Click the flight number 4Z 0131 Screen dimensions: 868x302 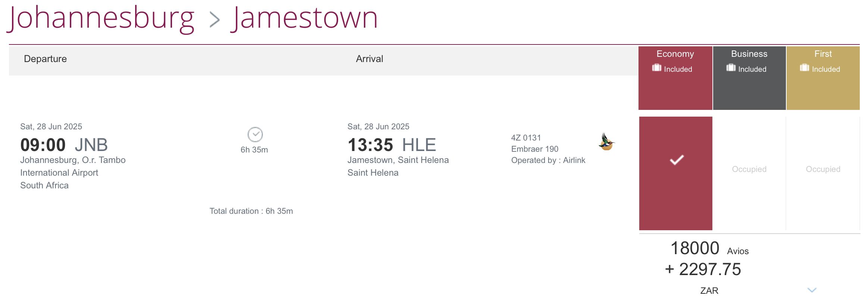pyautogui.click(x=526, y=138)
